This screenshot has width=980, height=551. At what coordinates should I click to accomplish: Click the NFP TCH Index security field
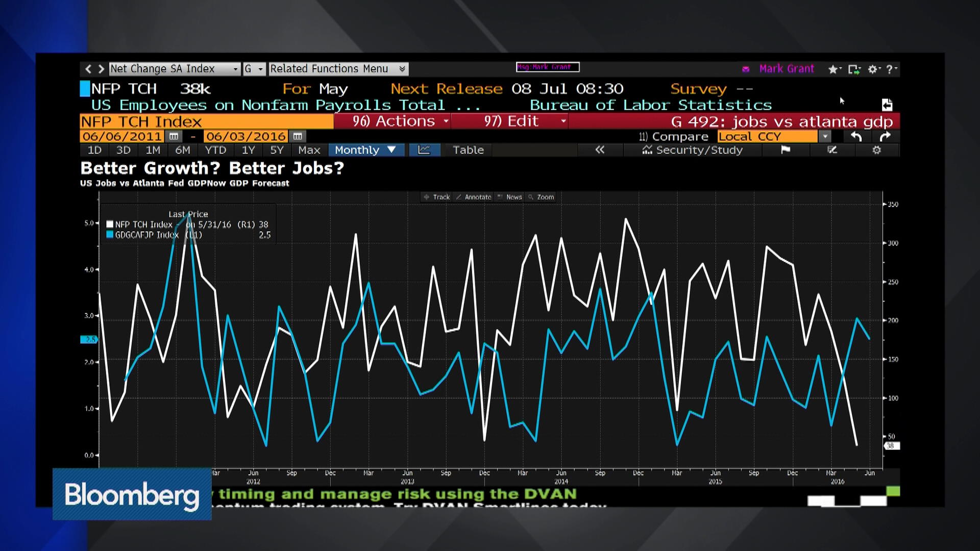tap(207, 121)
